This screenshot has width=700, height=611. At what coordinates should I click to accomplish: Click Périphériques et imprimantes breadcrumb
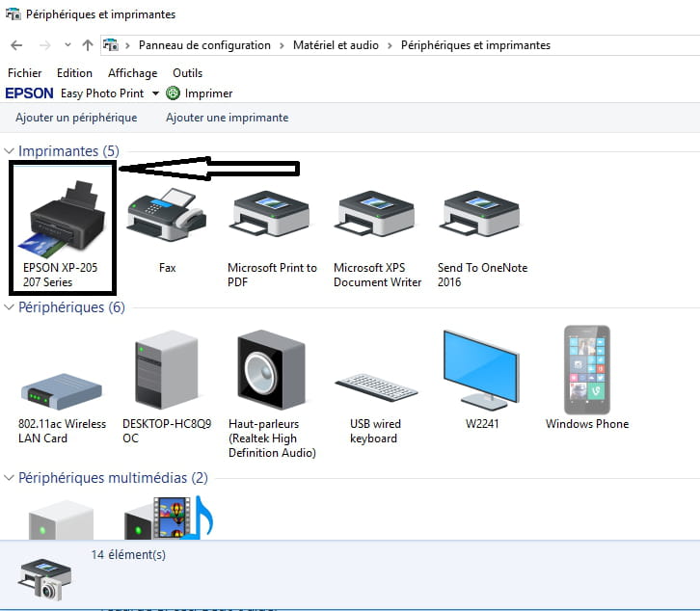pyautogui.click(x=475, y=45)
